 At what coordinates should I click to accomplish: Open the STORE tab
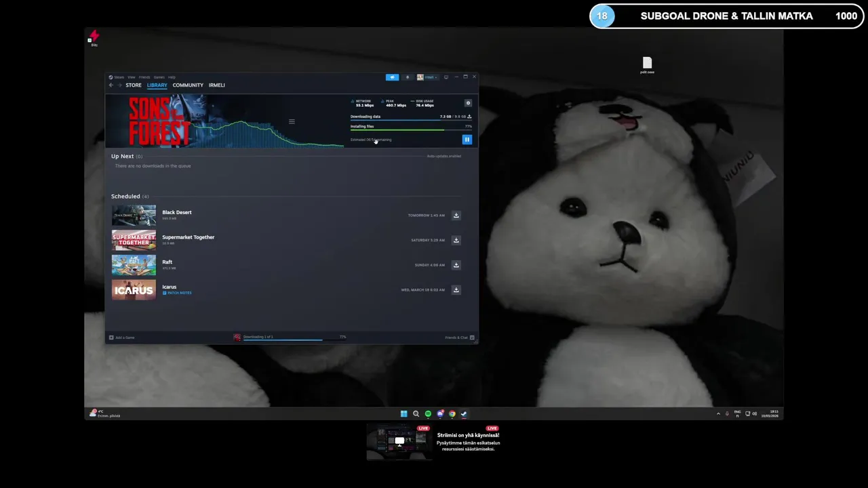[x=134, y=85]
